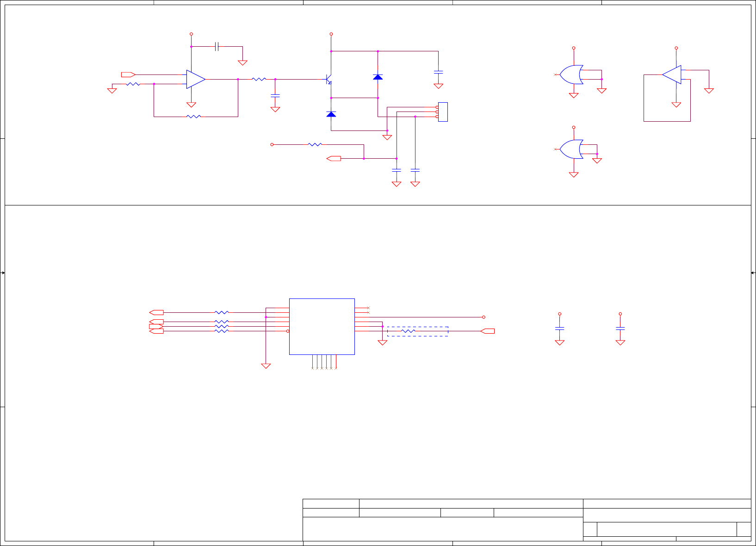Screen dimensions: 756x546
Task: Click the power terminal circle above the transistor
Action: tap(331, 34)
